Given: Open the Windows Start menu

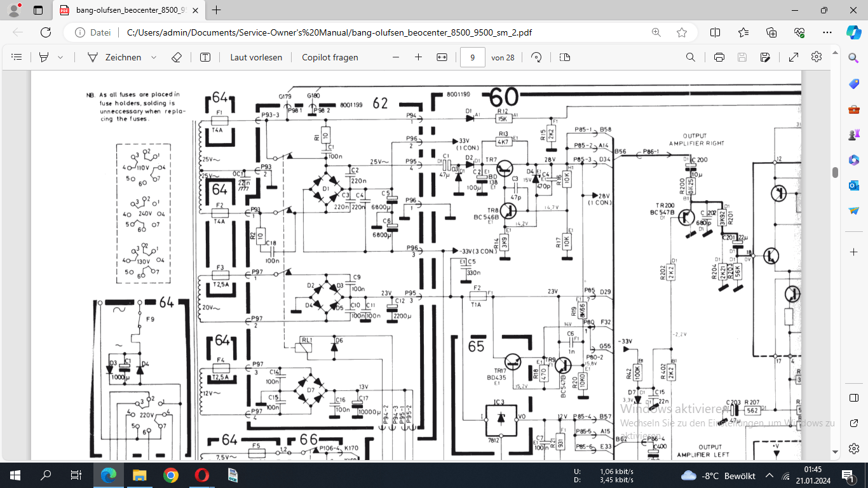Looking at the screenshot, I should [15, 475].
